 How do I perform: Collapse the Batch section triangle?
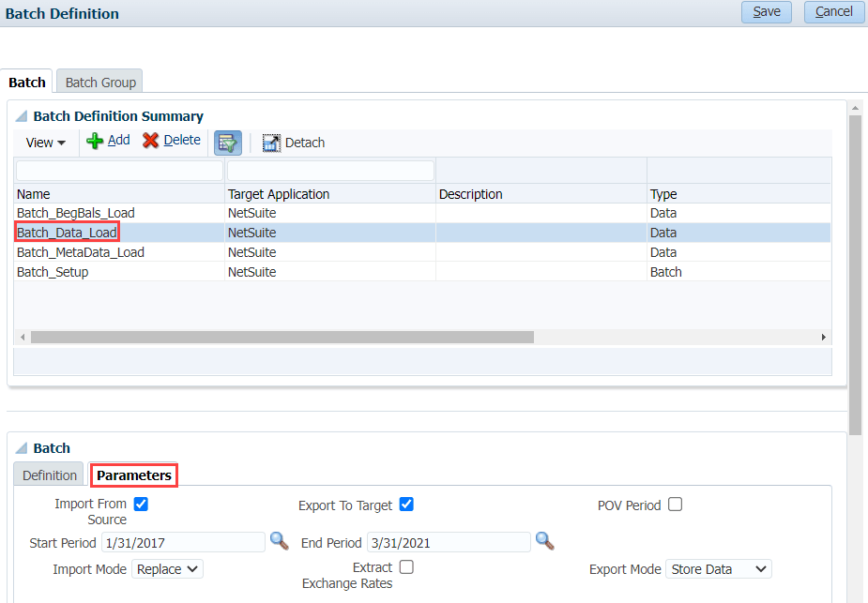[21, 448]
